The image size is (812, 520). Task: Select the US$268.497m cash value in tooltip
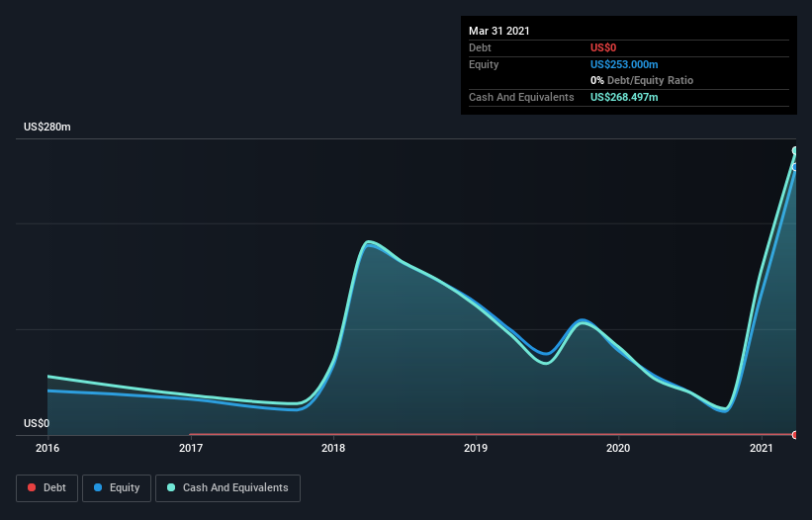pos(623,97)
